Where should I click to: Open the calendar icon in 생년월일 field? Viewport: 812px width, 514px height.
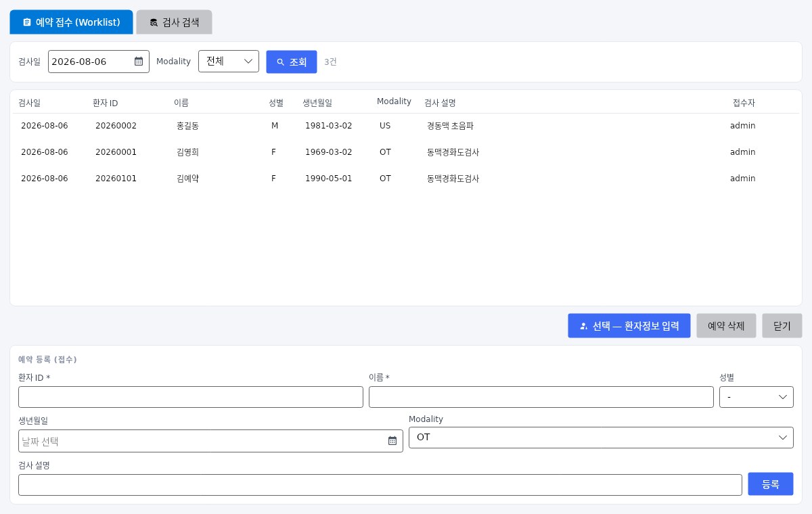(392, 441)
